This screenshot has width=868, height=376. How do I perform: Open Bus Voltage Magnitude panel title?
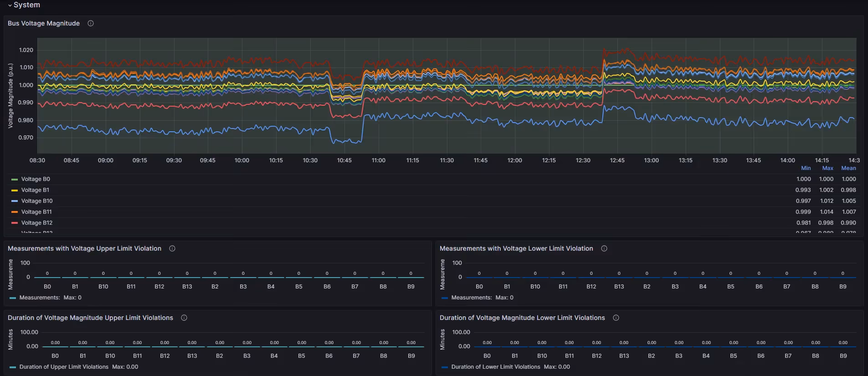[x=44, y=23]
